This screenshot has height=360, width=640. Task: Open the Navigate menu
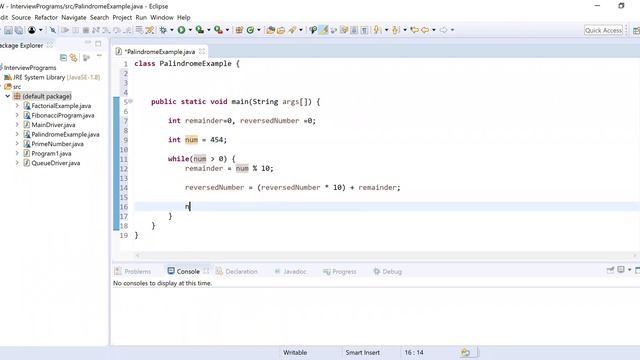[x=74, y=18]
